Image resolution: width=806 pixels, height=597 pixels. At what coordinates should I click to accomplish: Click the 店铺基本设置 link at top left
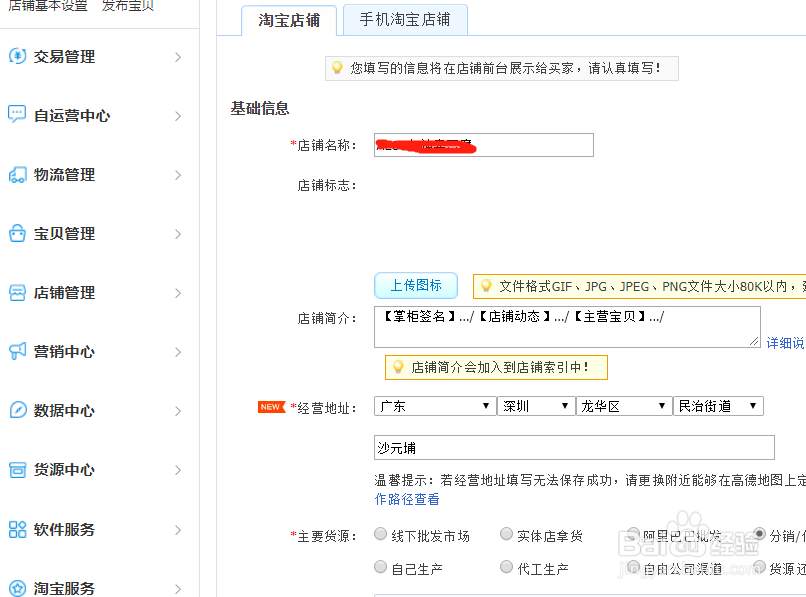(48, 5)
